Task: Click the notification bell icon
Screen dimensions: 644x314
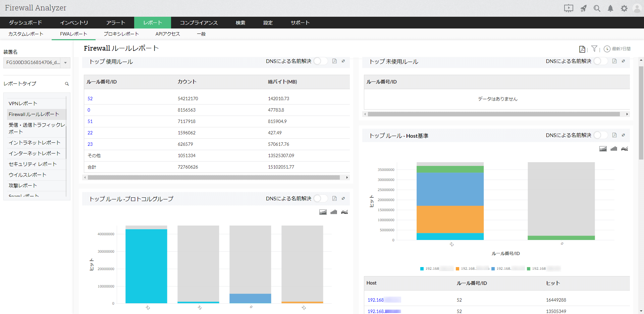Action: 610,9
